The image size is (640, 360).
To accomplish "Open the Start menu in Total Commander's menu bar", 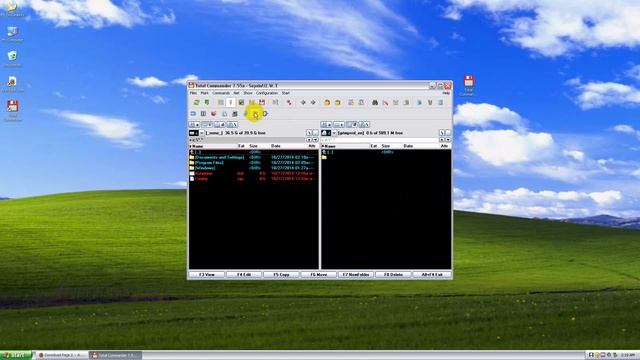I will point(286,93).
